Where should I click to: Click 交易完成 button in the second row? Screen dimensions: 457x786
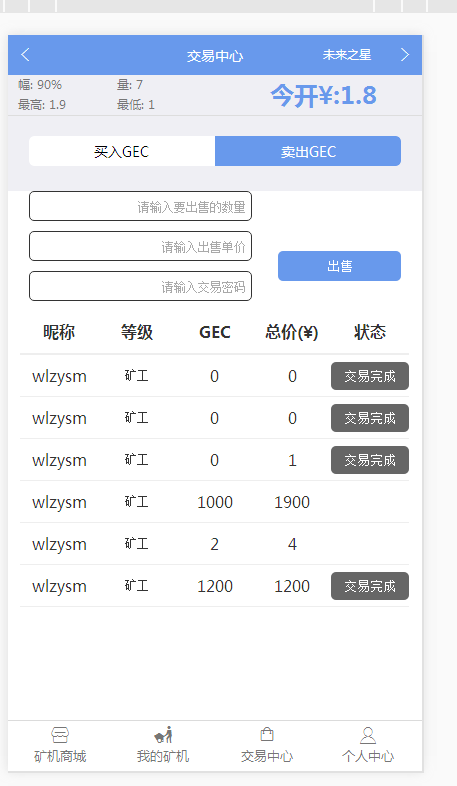370,418
